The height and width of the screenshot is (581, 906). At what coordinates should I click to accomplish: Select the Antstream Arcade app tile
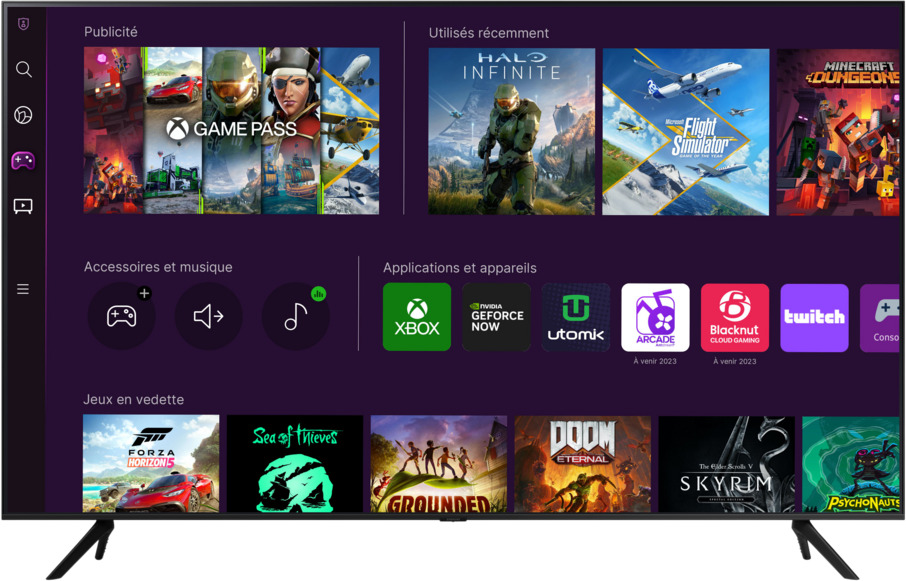coord(655,317)
